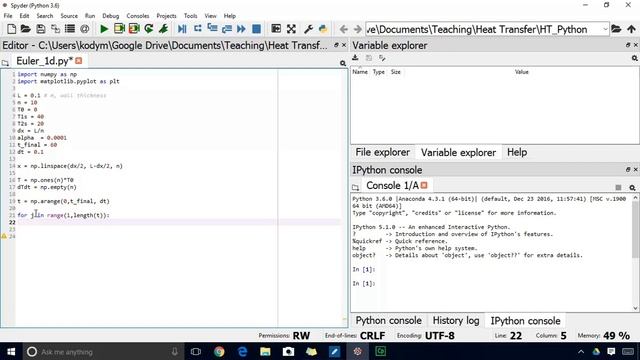The width and height of the screenshot is (640, 360).
Task: Open IPython console options menu
Action: click(632, 187)
